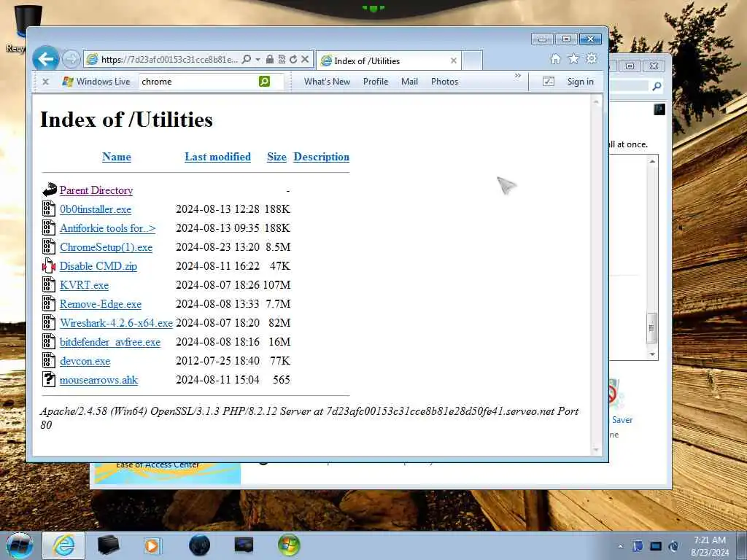Close the Windows Live toolbar
This screenshot has height=560, width=747.
click(46, 82)
